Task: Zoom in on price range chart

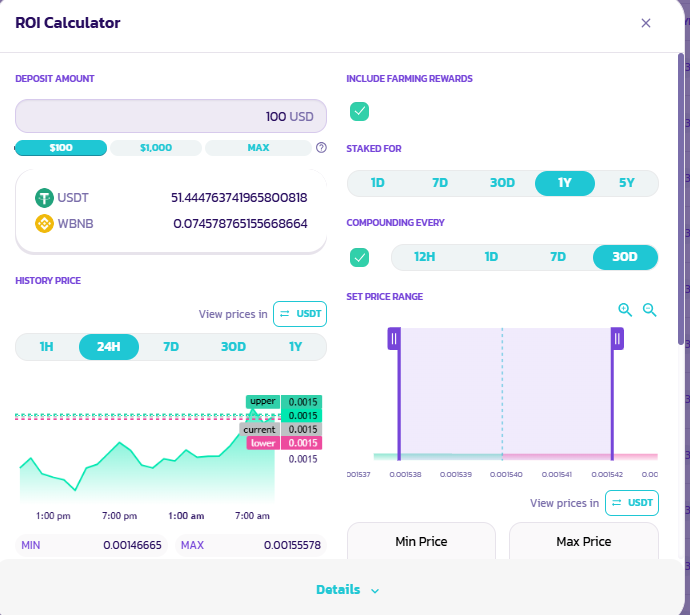Action: pos(625,310)
